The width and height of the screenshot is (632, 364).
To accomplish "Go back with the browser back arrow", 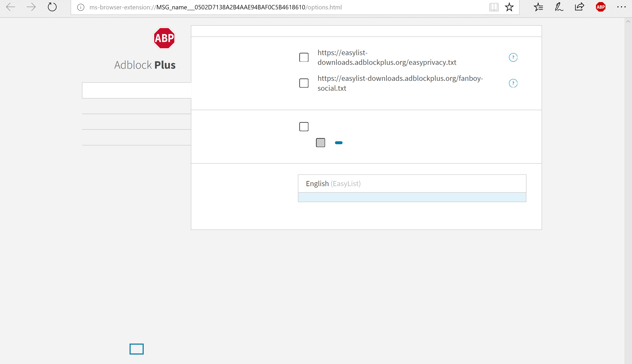I will [x=11, y=7].
